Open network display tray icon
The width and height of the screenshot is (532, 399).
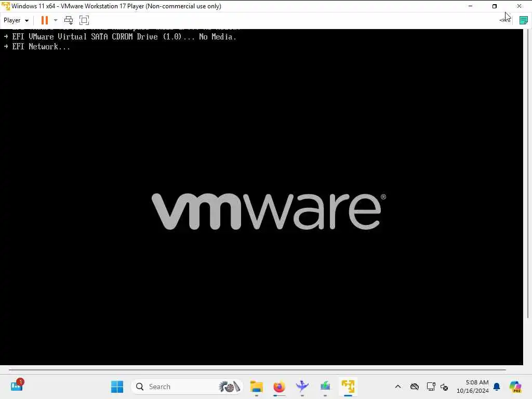tap(431, 387)
